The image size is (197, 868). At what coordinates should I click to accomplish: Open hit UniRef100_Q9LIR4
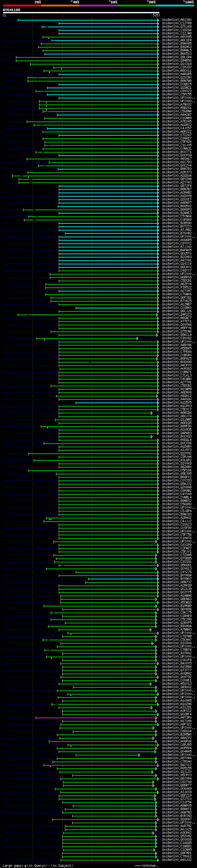[x=177, y=57]
